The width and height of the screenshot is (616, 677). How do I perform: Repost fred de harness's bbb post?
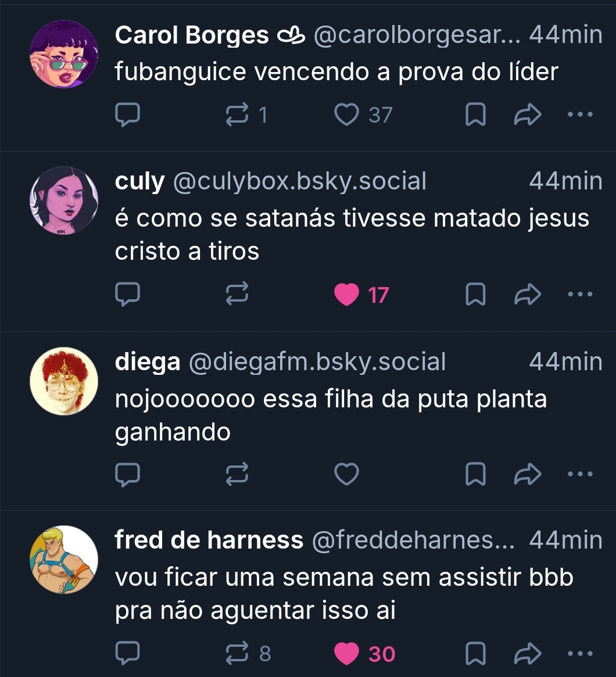tap(237, 653)
